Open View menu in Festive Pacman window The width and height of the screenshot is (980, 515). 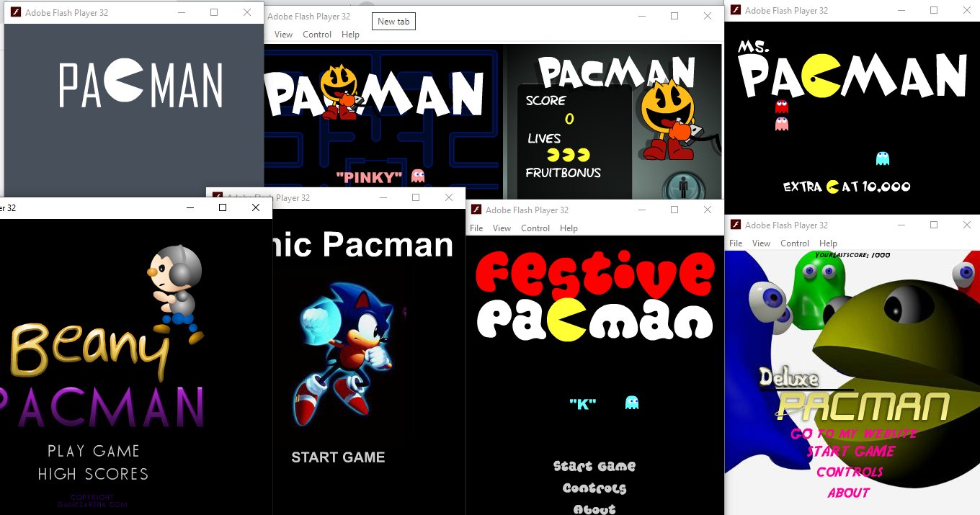pos(502,228)
